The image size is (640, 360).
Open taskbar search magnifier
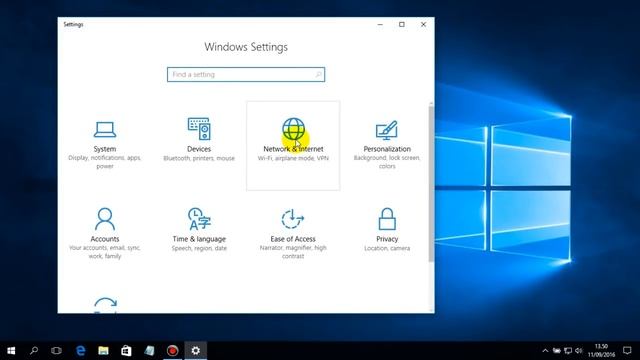coord(34,351)
